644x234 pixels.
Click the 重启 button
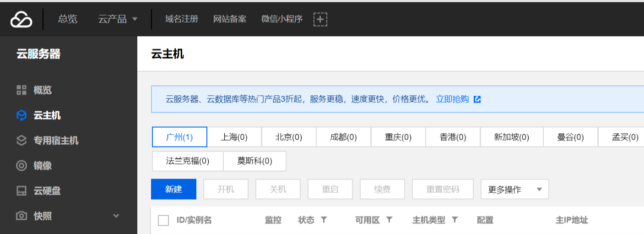click(330, 189)
